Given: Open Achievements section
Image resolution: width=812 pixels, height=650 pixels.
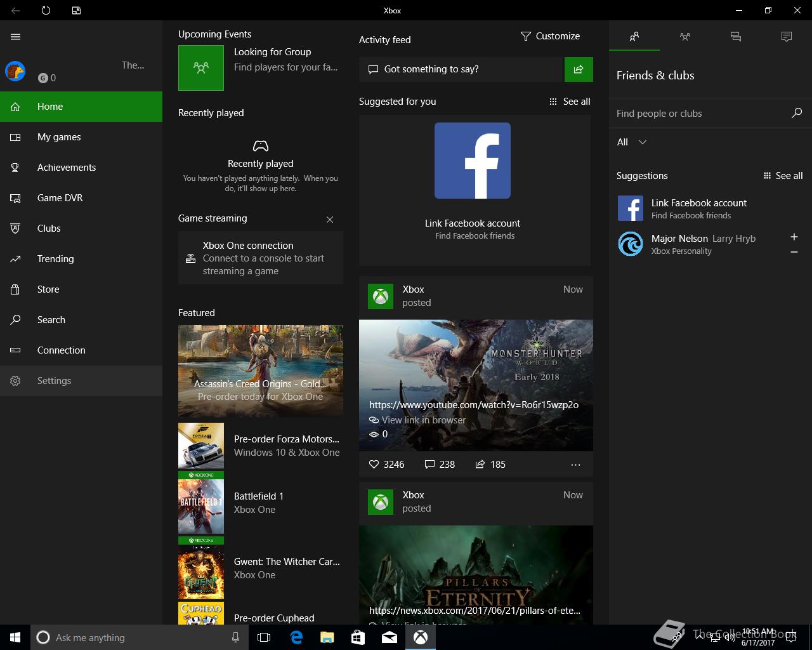Looking at the screenshot, I should (81, 168).
